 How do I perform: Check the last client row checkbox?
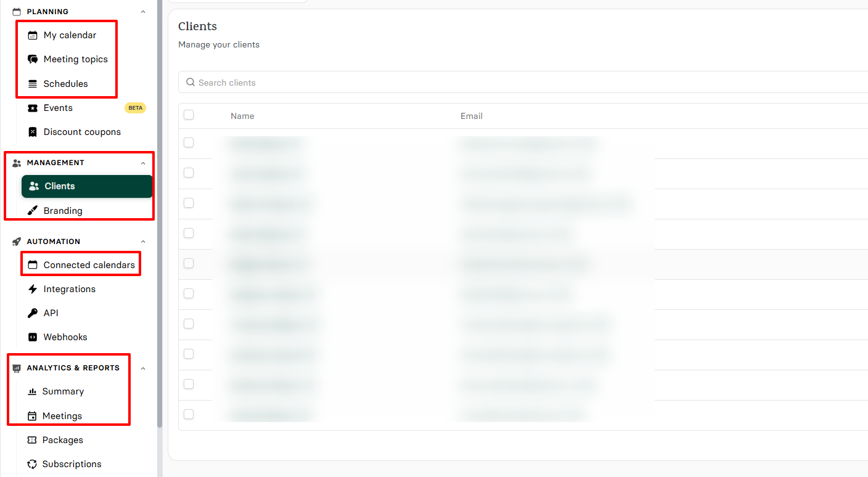pyautogui.click(x=189, y=414)
